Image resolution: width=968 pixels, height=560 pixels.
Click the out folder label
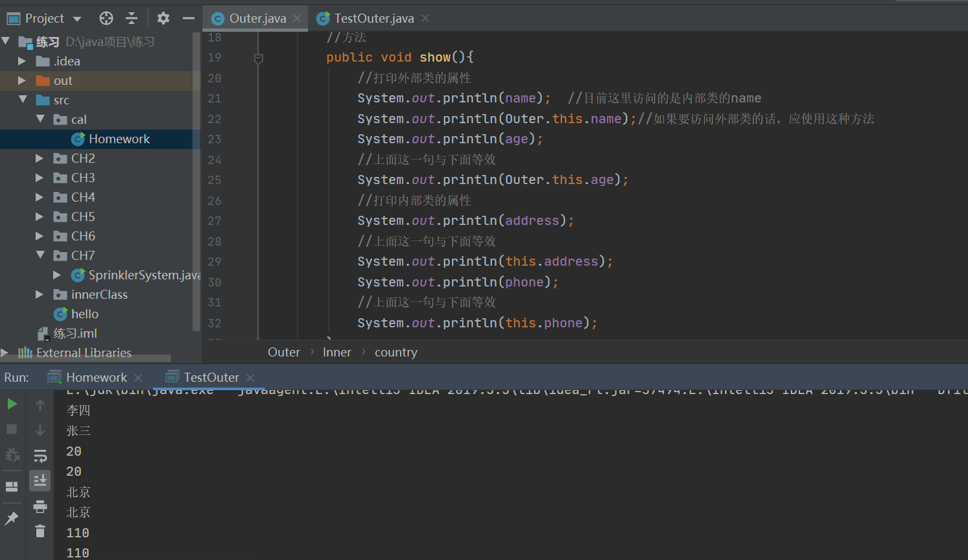click(x=63, y=80)
